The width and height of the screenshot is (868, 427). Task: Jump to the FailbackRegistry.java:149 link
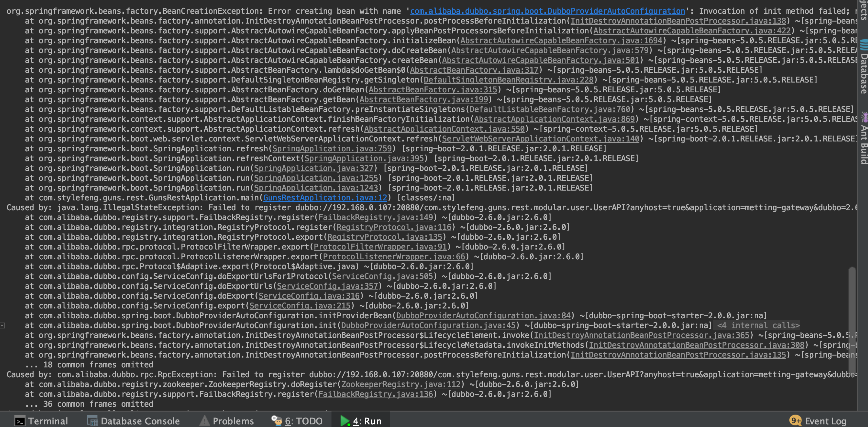[x=375, y=217]
